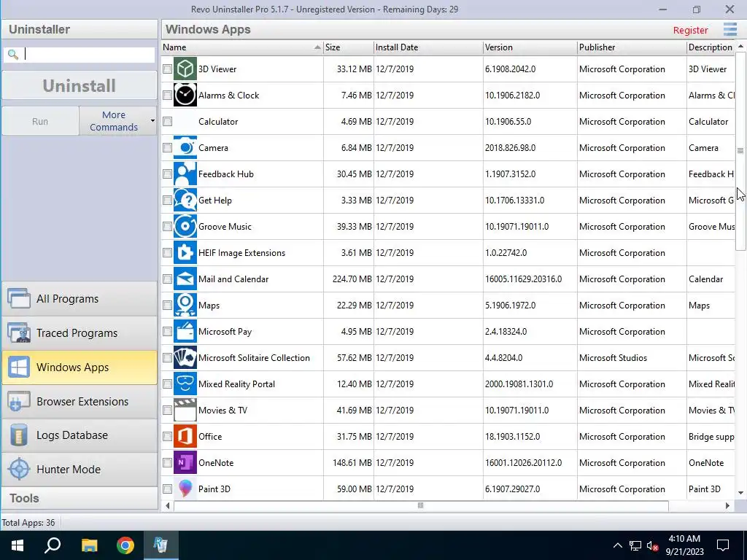Click the horizontal scrollbar thumb
Viewport: 747px width, 560px height.
421,505
